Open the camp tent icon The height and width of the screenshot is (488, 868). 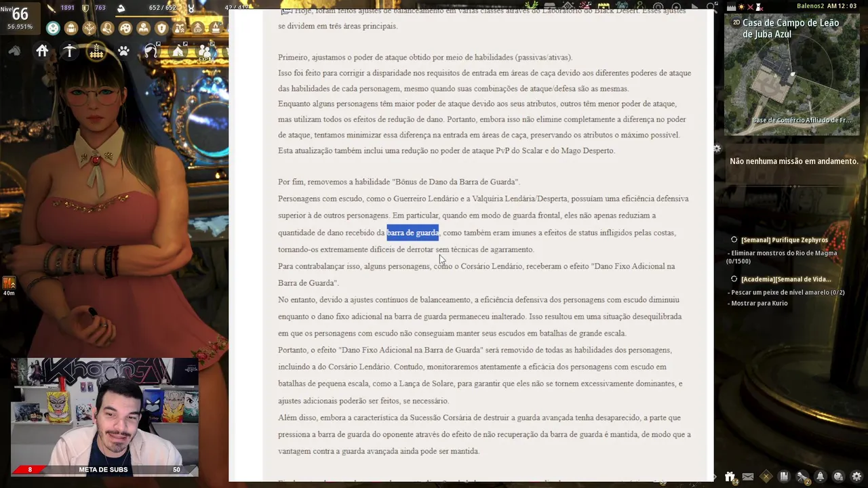pyautogui.click(x=178, y=51)
